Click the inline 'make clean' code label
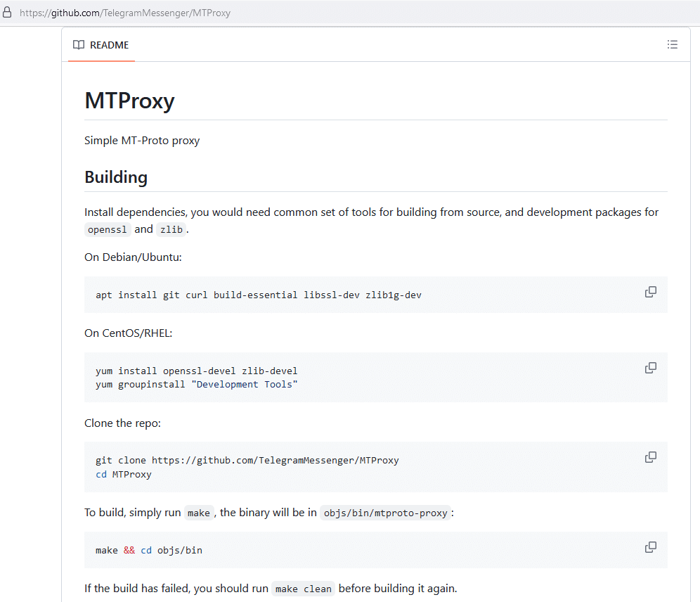700x602 pixels. click(304, 589)
